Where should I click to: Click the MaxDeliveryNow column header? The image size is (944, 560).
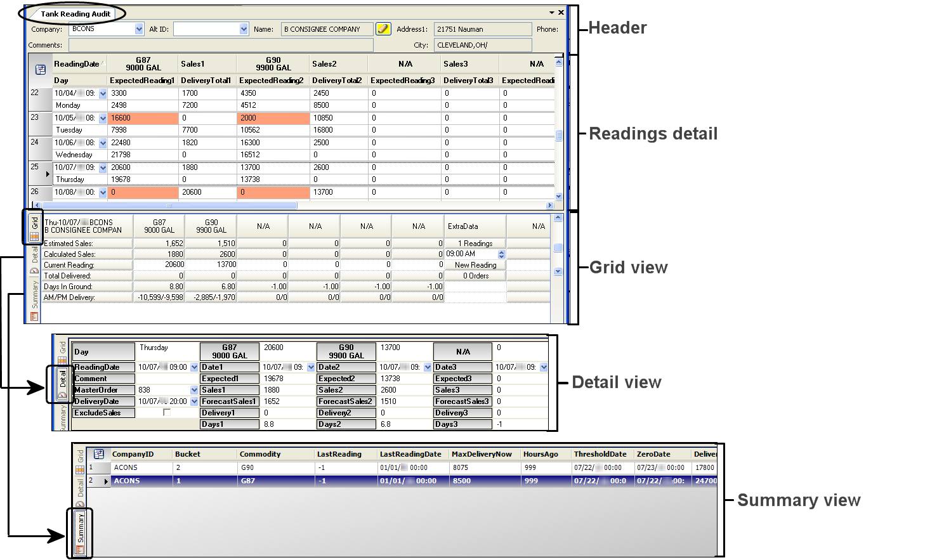pos(485,454)
